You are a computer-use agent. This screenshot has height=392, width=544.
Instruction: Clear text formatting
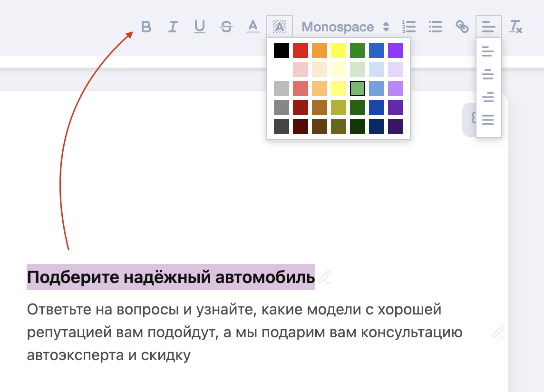coord(515,27)
